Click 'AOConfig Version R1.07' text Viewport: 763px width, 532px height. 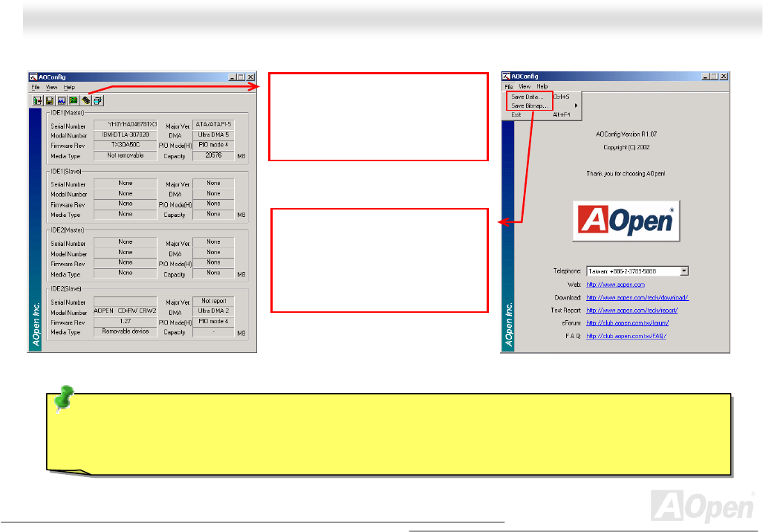[x=626, y=134]
